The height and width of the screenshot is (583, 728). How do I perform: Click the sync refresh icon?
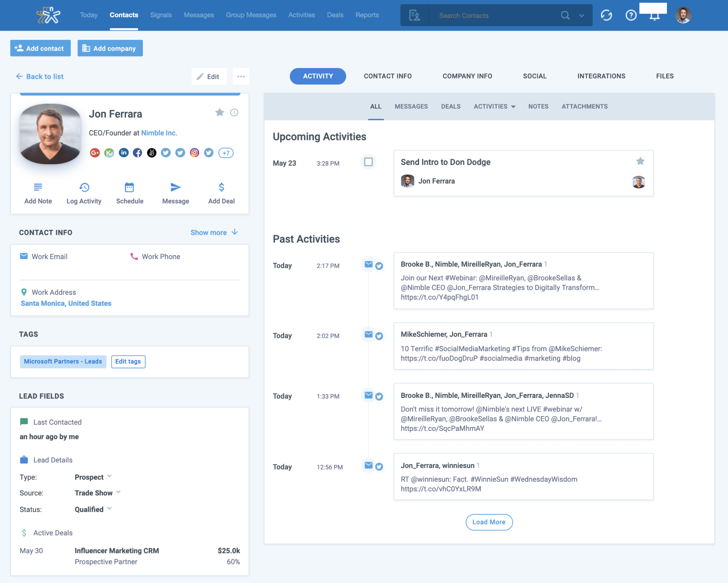[606, 15]
